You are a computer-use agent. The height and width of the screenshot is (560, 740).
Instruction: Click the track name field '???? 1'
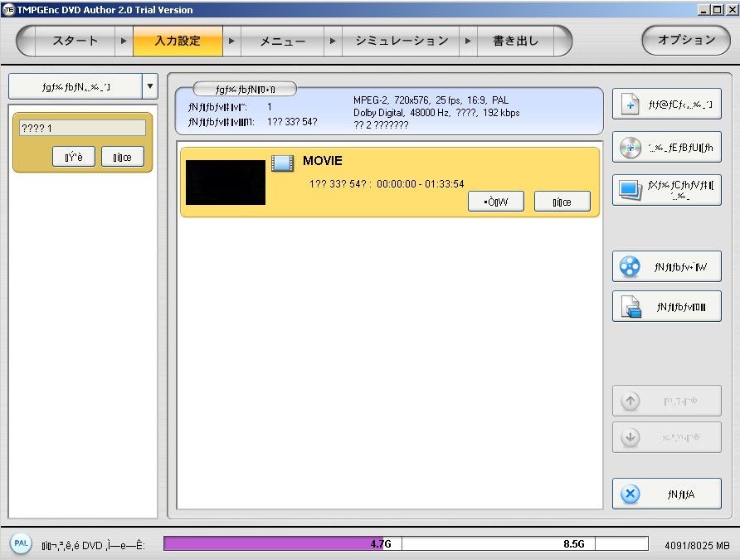point(82,128)
